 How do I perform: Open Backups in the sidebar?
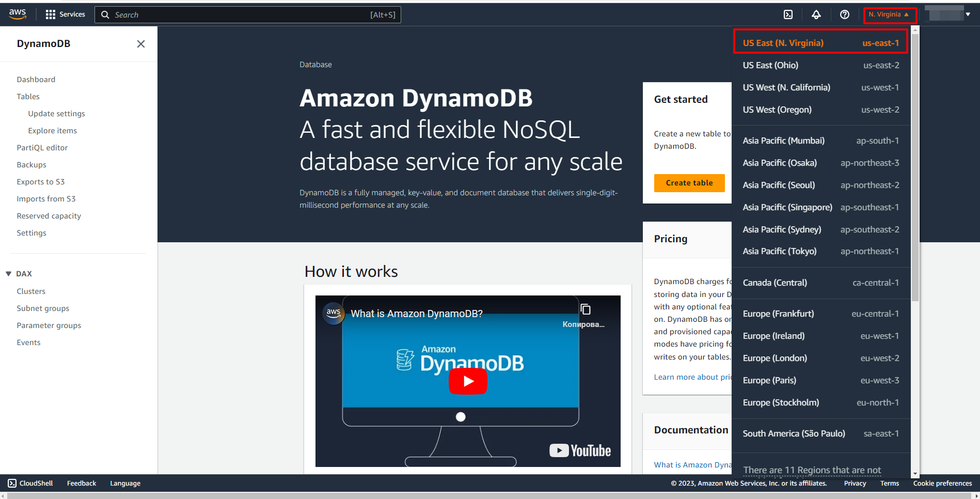31,165
